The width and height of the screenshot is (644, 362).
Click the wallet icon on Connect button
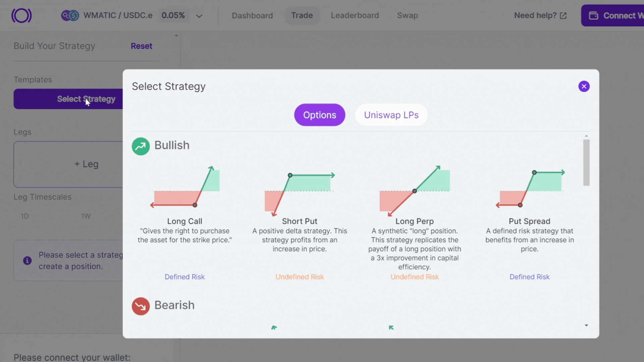(x=593, y=16)
